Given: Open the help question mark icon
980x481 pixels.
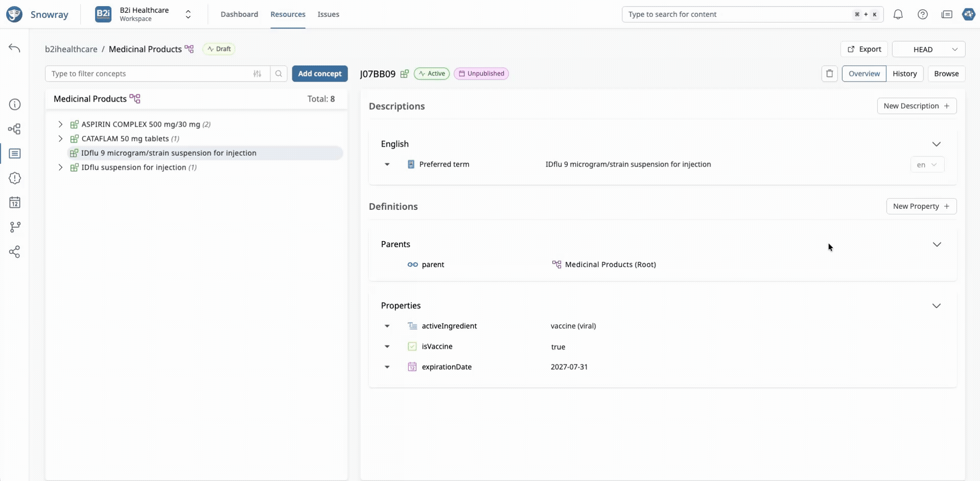Looking at the screenshot, I should [922, 14].
